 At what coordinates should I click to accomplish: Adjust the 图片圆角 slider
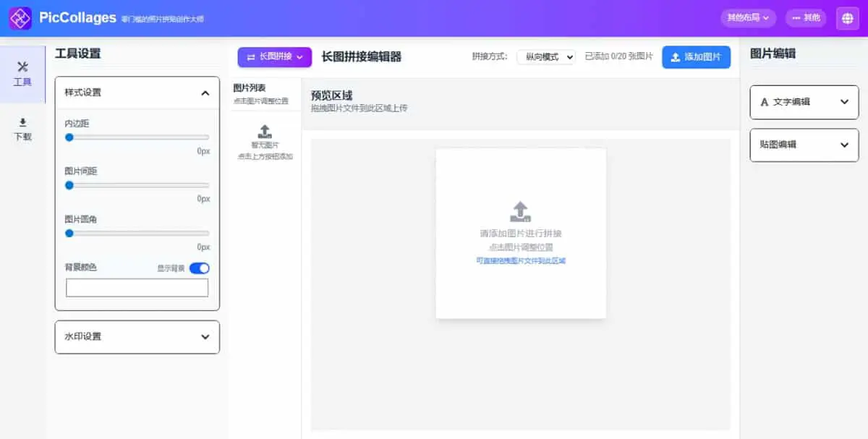[137, 233]
